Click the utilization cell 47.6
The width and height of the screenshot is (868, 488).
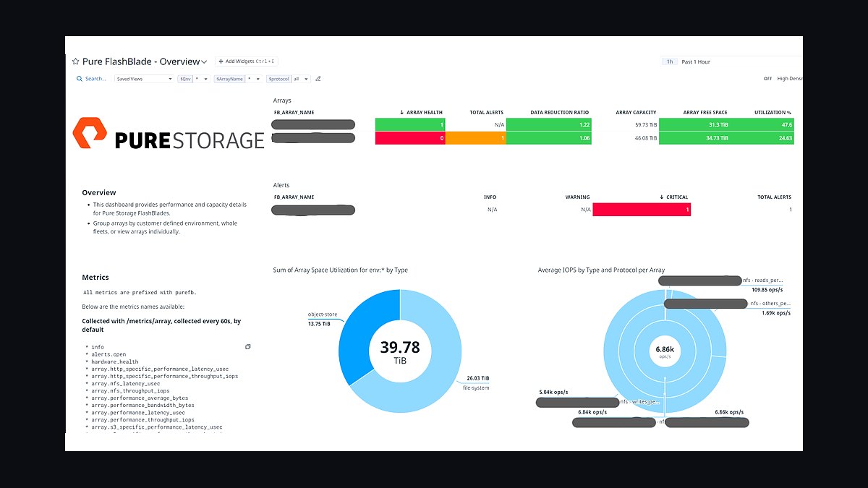point(762,125)
